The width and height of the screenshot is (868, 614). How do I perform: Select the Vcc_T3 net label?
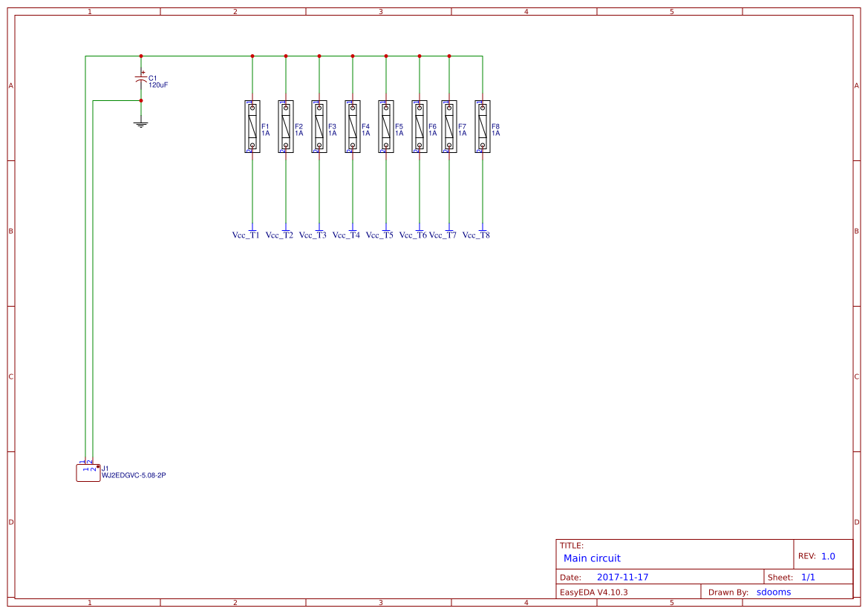click(x=313, y=235)
